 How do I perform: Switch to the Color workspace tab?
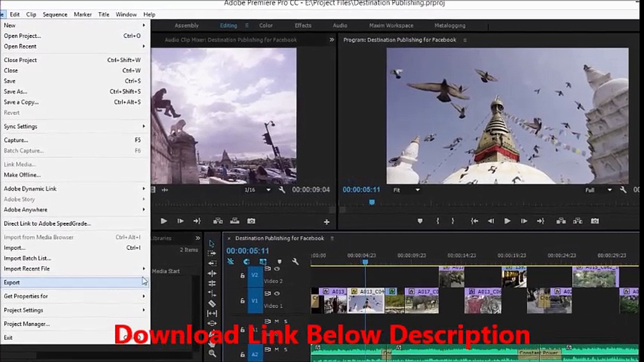pyautogui.click(x=266, y=25)
